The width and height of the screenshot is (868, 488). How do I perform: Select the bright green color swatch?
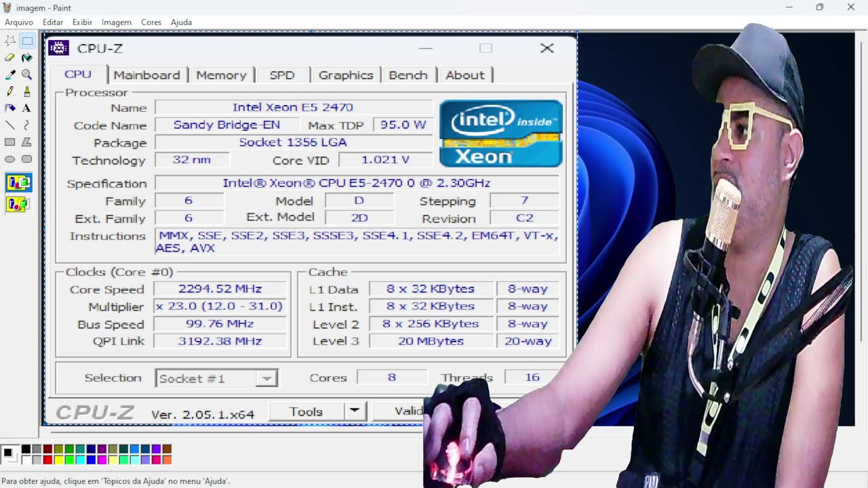coord(69,460)
